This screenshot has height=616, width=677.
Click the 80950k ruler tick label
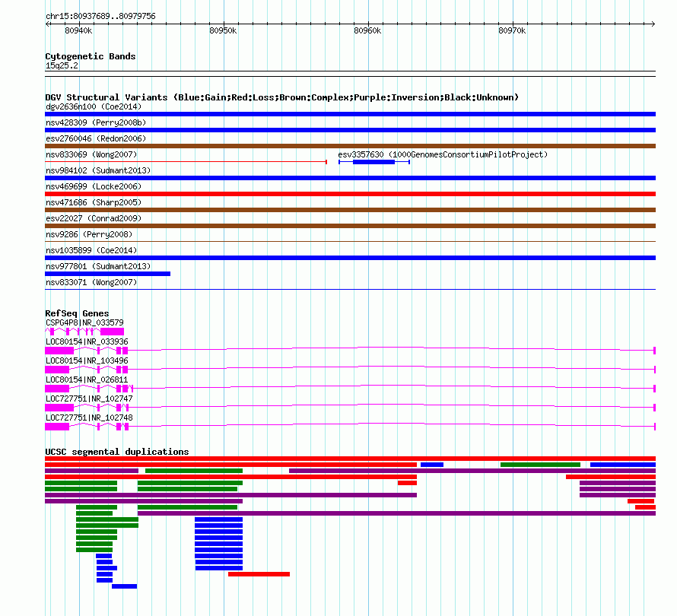tap(223, 30)
